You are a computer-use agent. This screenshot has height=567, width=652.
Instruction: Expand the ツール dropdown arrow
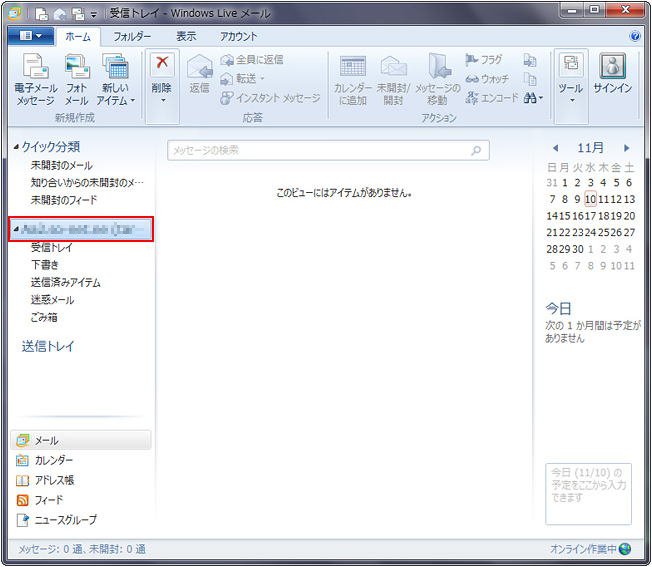click(572, 101)
